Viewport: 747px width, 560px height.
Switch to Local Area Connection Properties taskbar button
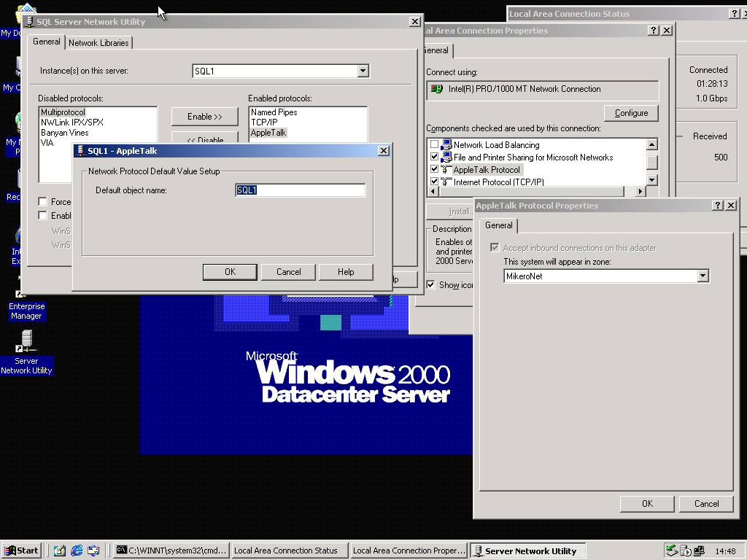click(x=409, y=551)
